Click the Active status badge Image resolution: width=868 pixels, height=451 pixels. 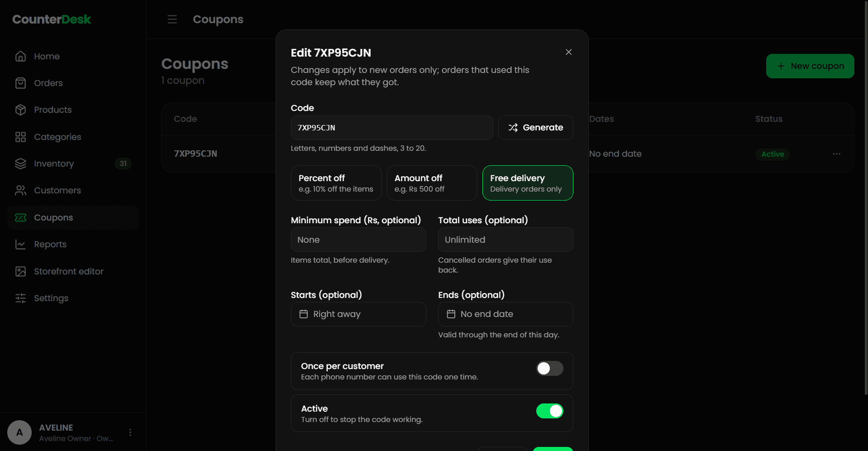point(773,154)
